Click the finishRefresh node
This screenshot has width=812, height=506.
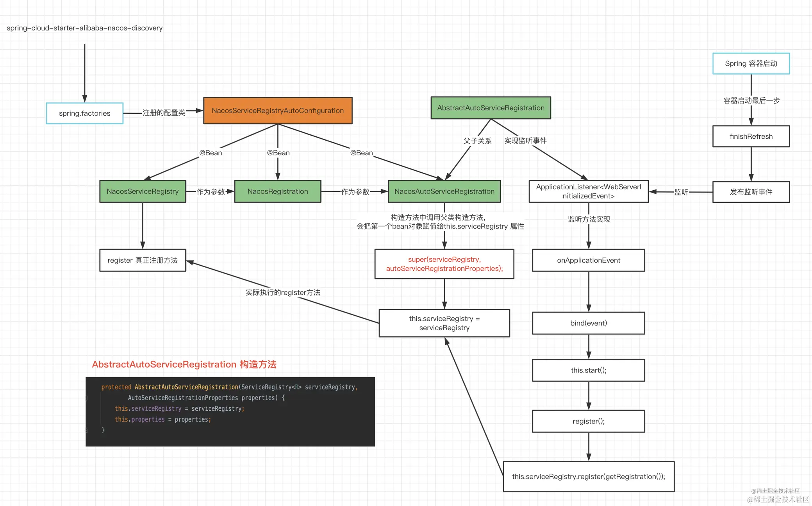tap(751, 136)
